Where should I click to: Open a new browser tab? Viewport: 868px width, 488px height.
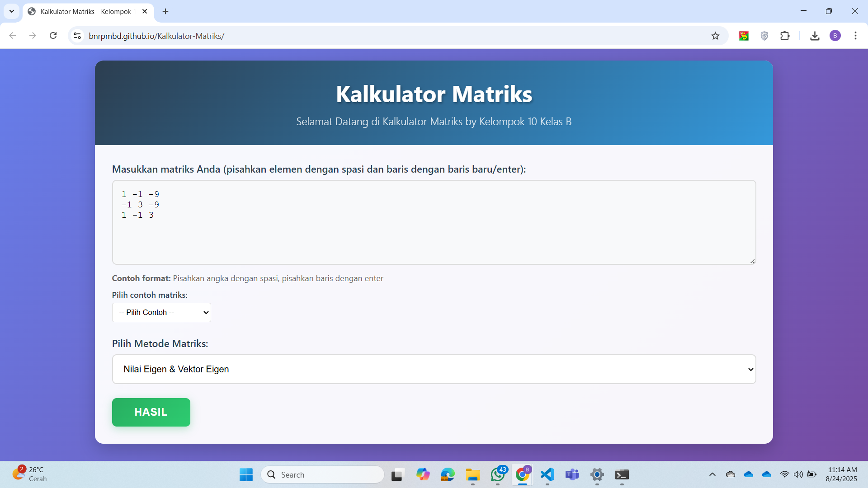pyautogui.click(x=165, y=11)
